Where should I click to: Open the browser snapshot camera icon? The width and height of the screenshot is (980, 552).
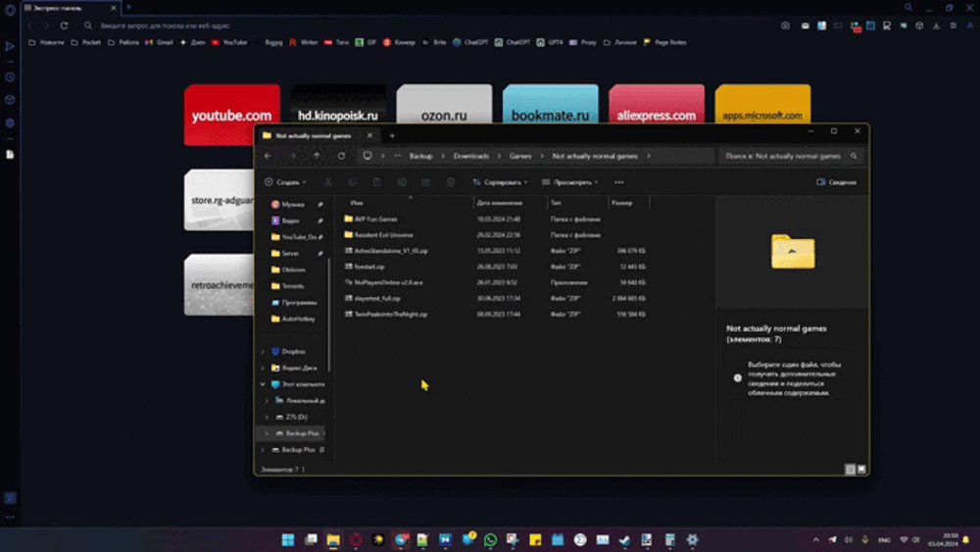(x=786, y=25)
